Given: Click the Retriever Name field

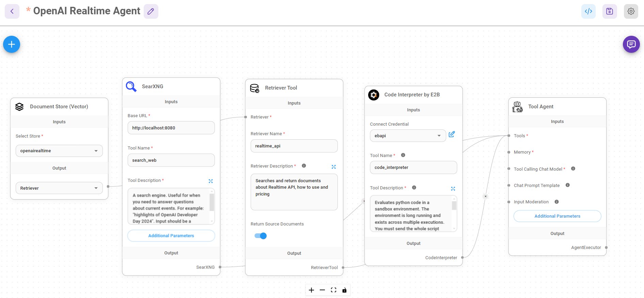Looking at the screenshot, I should click(x=294, y=146).
